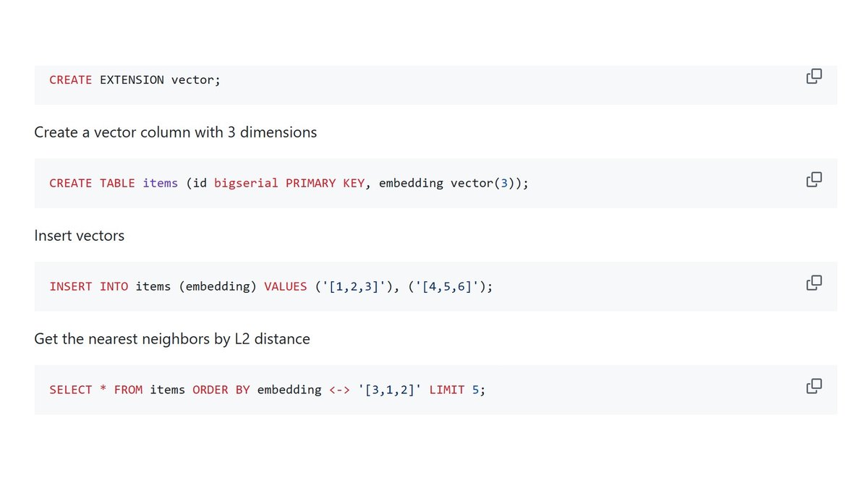Copy the INSERT INTO items code snippet

814,283
